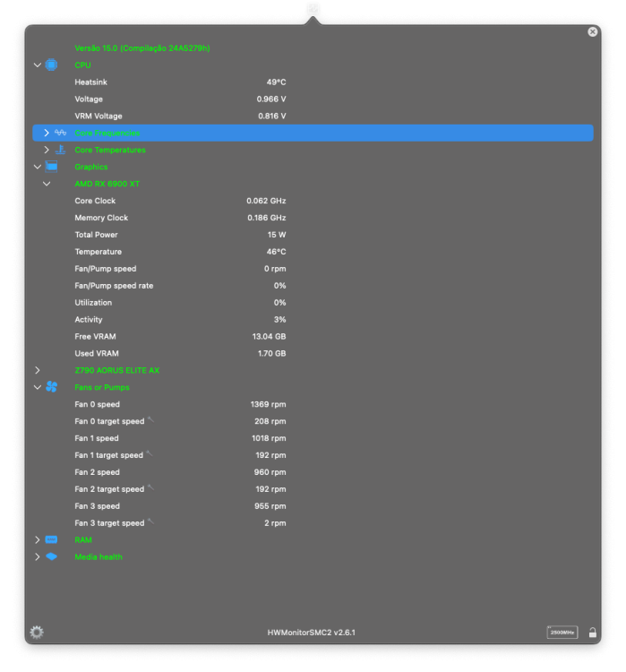Screen dimensions: 626x672
Task: Select the Fan 2 speed row
Action: click(313, 472)
